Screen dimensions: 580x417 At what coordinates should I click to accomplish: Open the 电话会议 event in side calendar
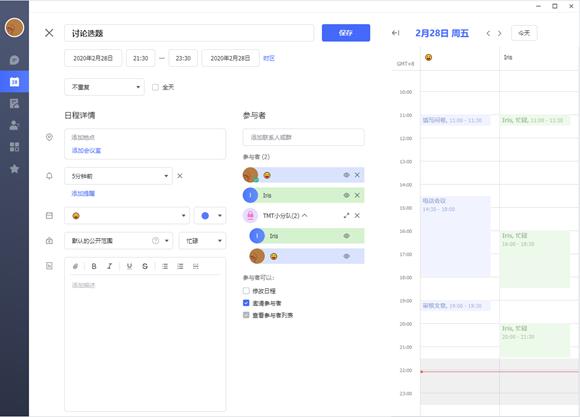click(x=455, y=236)
